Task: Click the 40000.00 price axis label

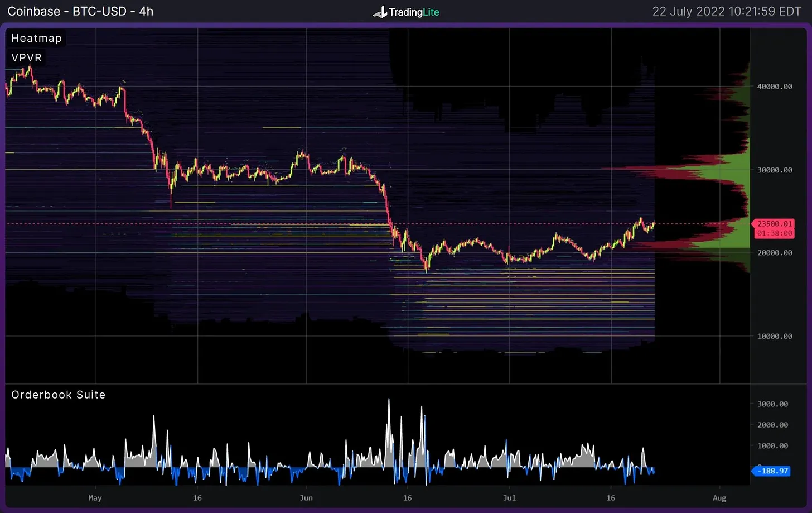Action: point(774,87)
